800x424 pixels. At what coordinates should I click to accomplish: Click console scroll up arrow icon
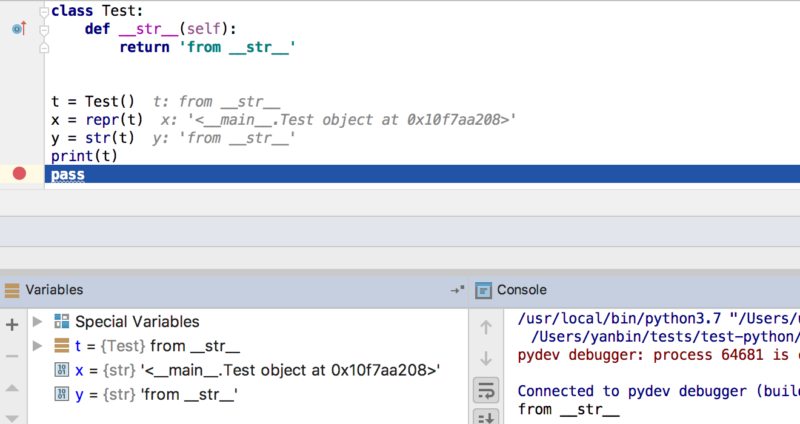pyautogui.click(x=486, y=326)
